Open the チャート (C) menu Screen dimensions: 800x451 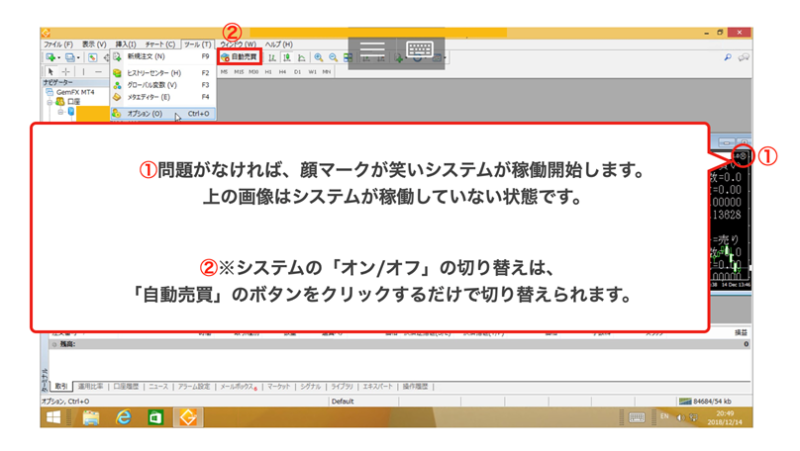point(160,44)
